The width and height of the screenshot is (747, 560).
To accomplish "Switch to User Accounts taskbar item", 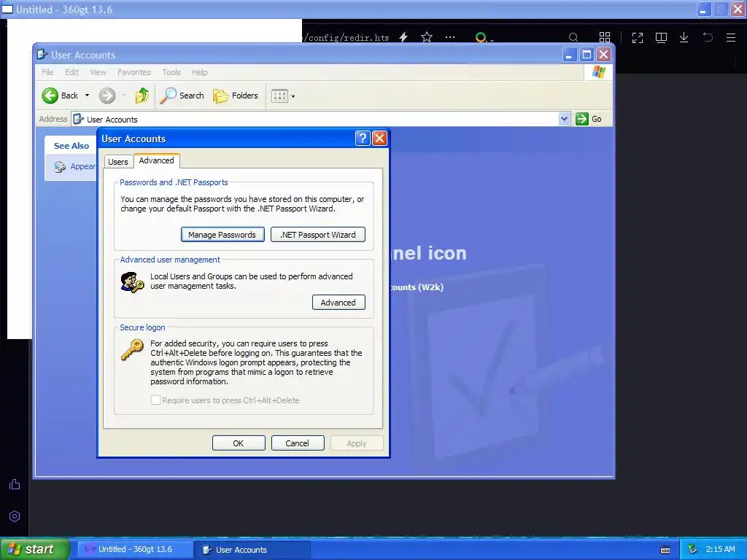I will [x=252, y=550].
